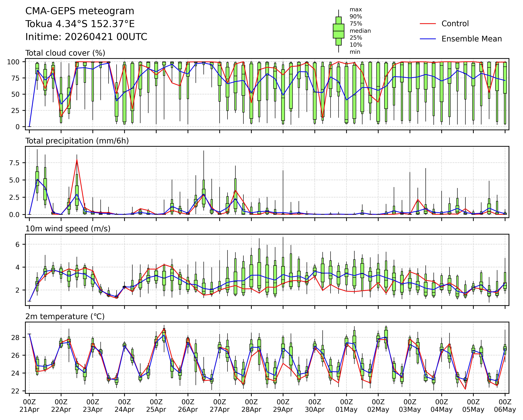Click the '00Z 25Apr' time axis label
Image resolution: width=523 pixels, height=420 pixels.
coord(156,405)
